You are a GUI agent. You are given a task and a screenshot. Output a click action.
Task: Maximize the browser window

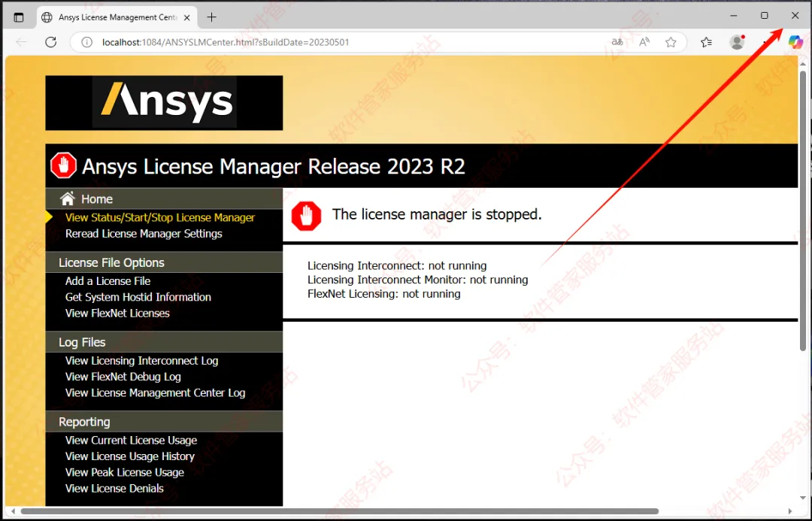click(764, 16)
